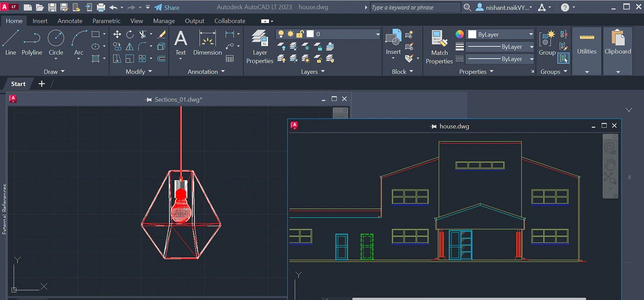Click the Plot printer icon
The image size is (644, 300).
[x=100, y=7]
